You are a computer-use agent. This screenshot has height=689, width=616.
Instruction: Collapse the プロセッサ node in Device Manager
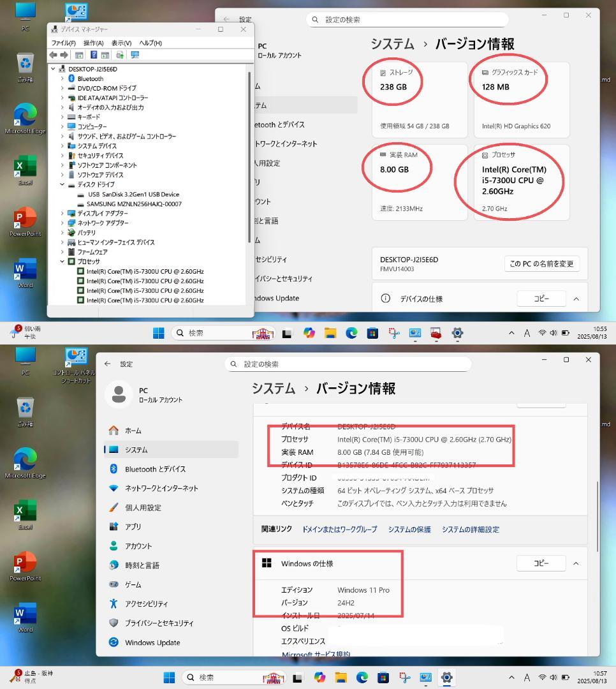(61, 261)
